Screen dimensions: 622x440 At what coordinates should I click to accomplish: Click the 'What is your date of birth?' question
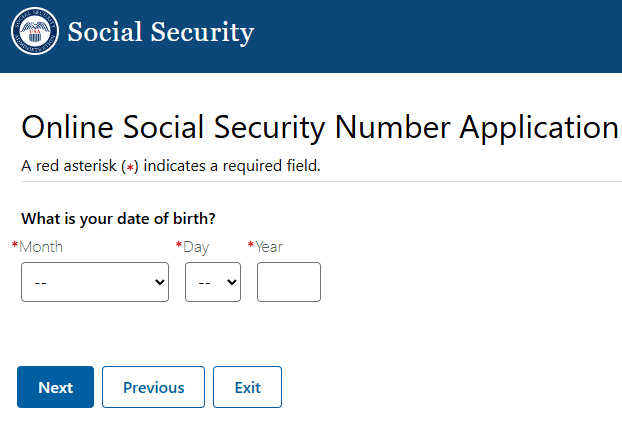(x=118, y=219)
